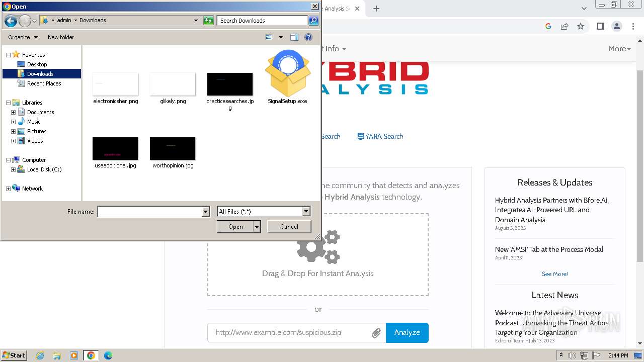Toggle the preview pane icon
This screenshot has height=362, width=644.
coord(294,37)
